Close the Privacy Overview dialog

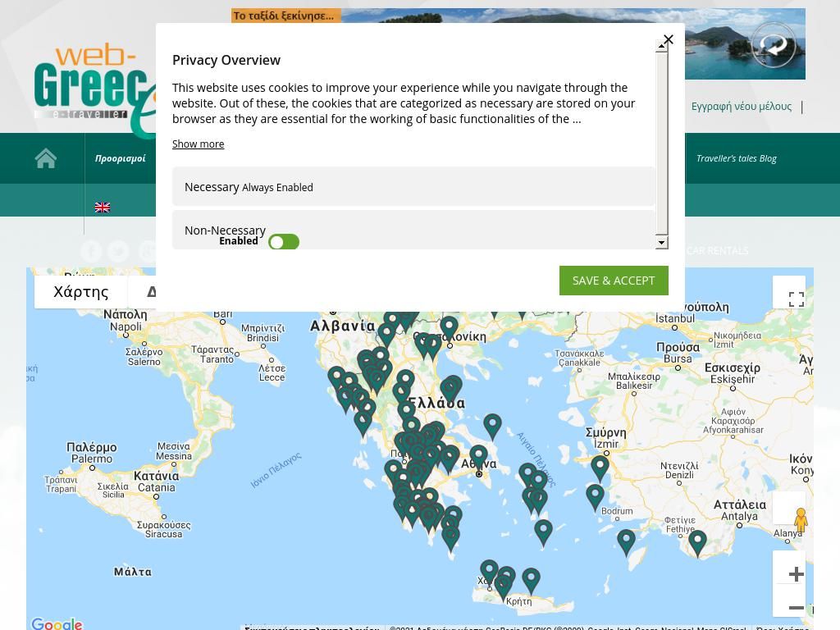(x=668, y=39)
